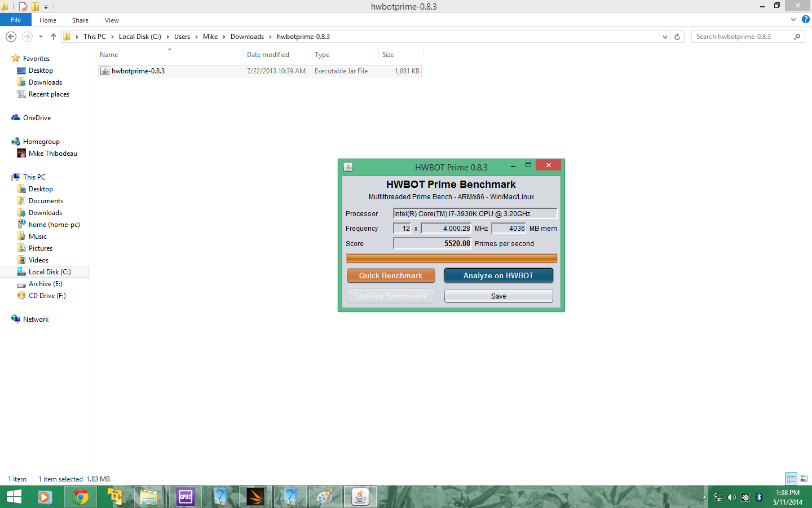This screenshot has width=812, height=508.
Task: Open Archive (E:) drive
Action: pos(45,284)
